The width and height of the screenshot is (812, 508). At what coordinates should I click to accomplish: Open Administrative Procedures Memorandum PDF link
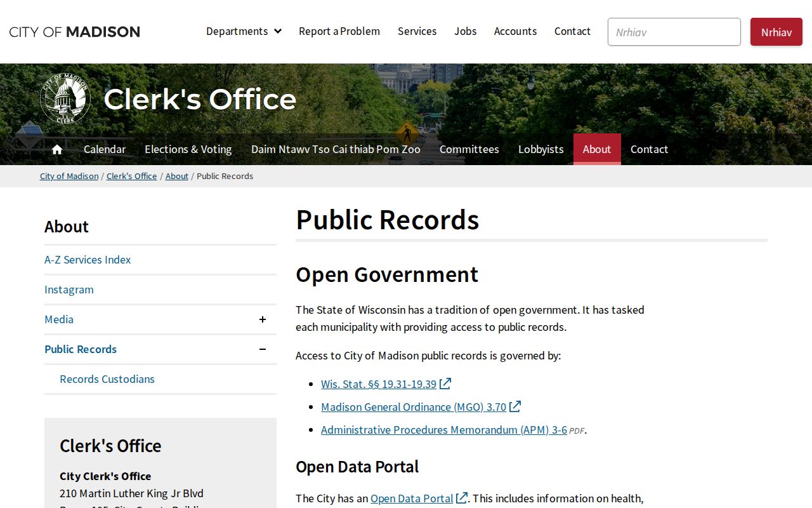(x=444, y=430)
